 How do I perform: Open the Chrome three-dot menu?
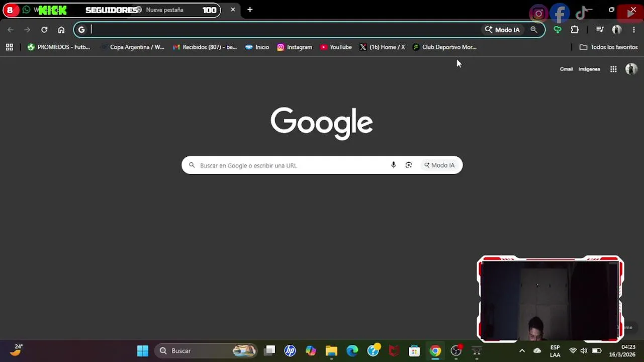click(633, 30)
